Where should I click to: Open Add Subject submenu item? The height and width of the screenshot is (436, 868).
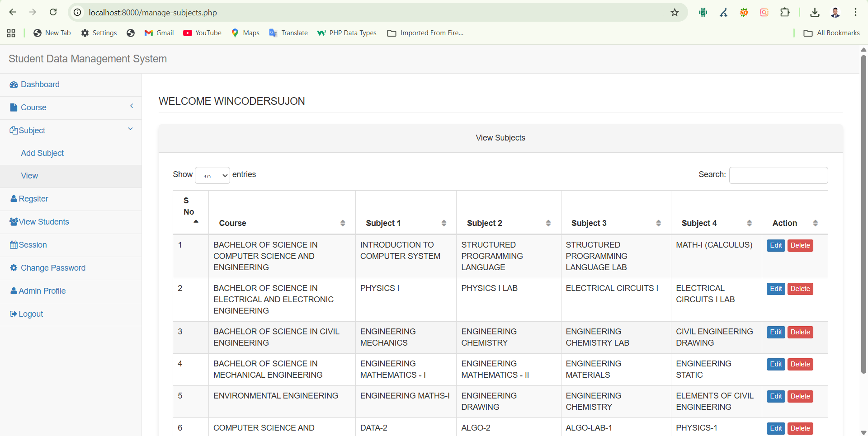[x=42, y=153]
